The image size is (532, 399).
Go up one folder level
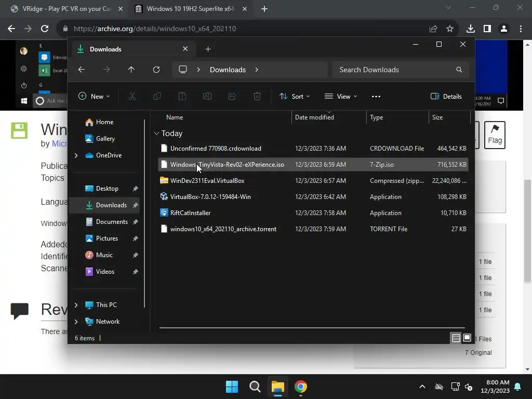tap(131, 70)
